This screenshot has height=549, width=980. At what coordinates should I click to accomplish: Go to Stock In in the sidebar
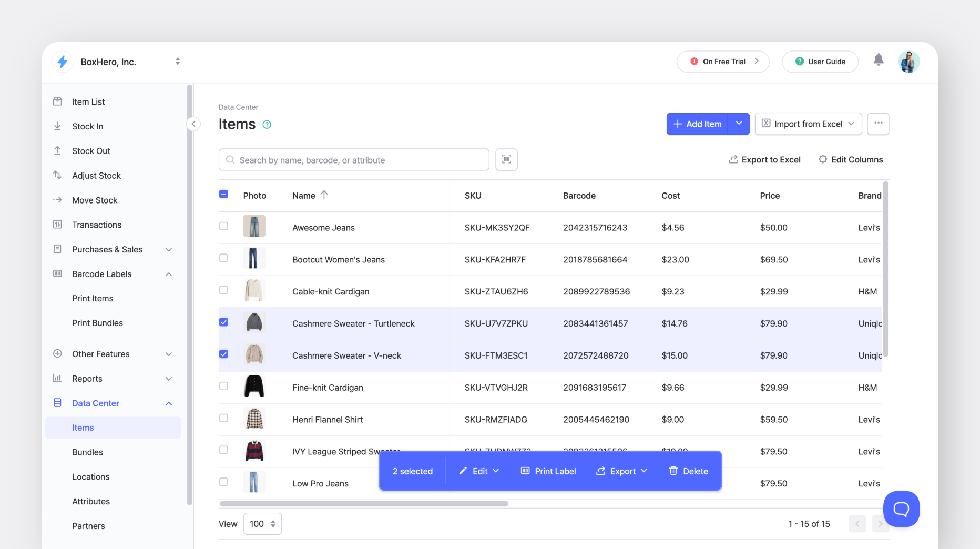[x=87, y=126]
